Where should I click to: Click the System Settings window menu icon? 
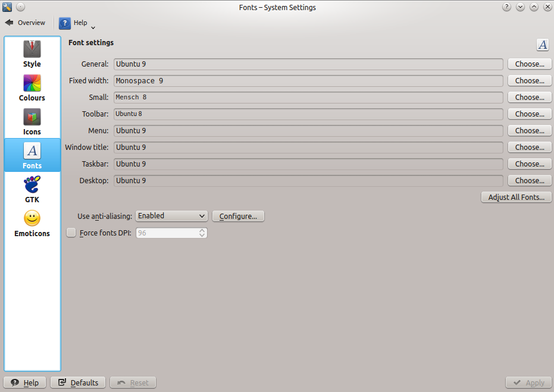tap(7, 7)
